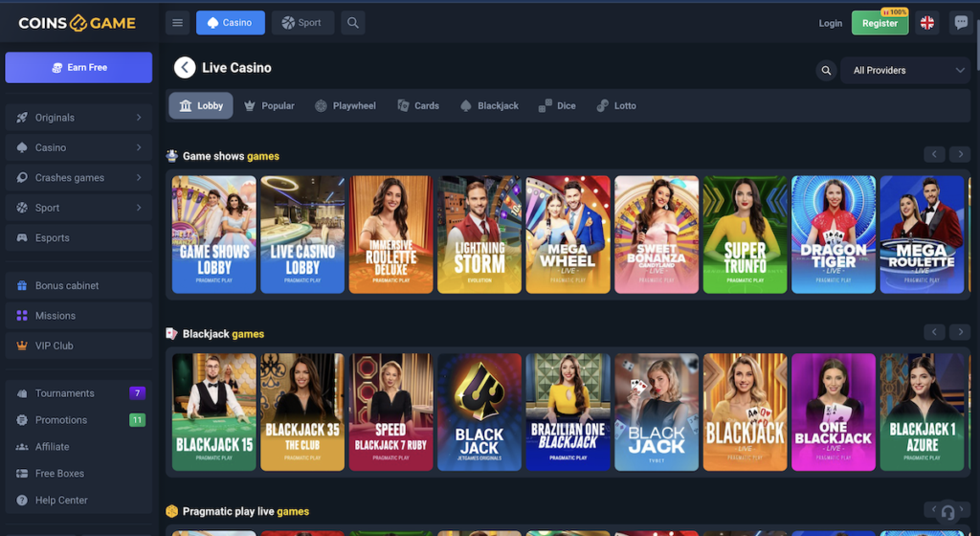Click the Free Boxes icon
Image resolution: width=980 pixels, height=536 pixels.
point(22,474)
